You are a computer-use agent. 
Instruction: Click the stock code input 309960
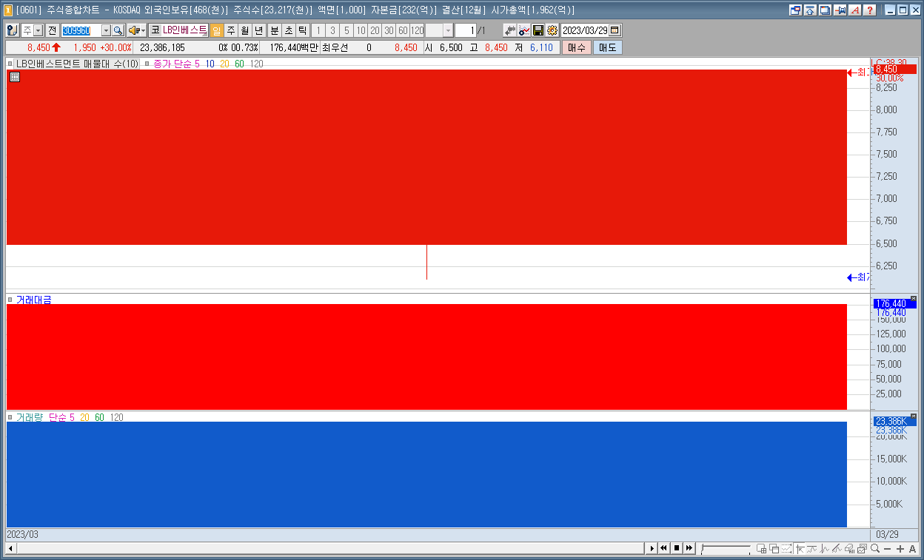click(x=81, y=30)
